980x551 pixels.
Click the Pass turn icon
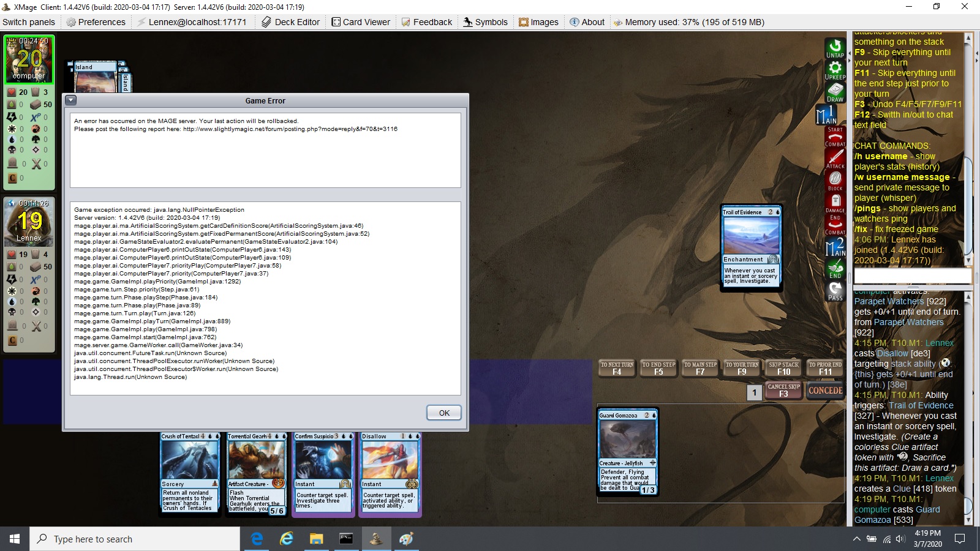pyautogui.click(x=835, y=291)
